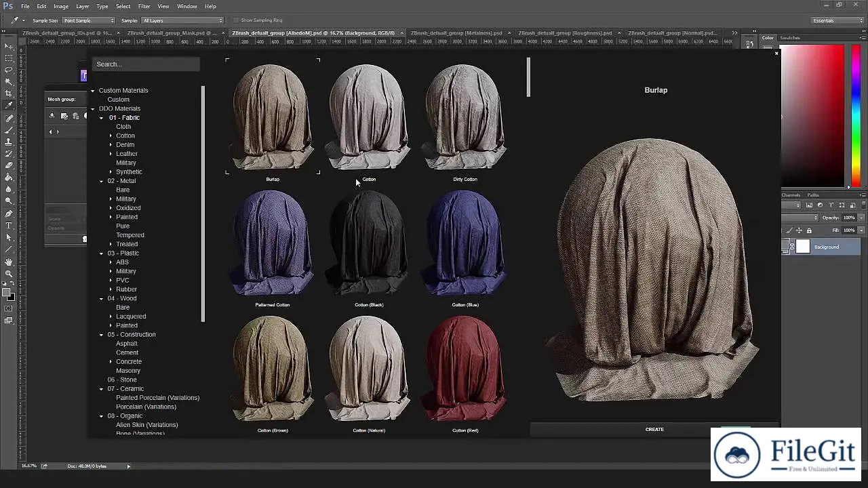Select the Magic Wand tool
The width and height of the screenshot is (868, 488).
[x=9, y=82]
